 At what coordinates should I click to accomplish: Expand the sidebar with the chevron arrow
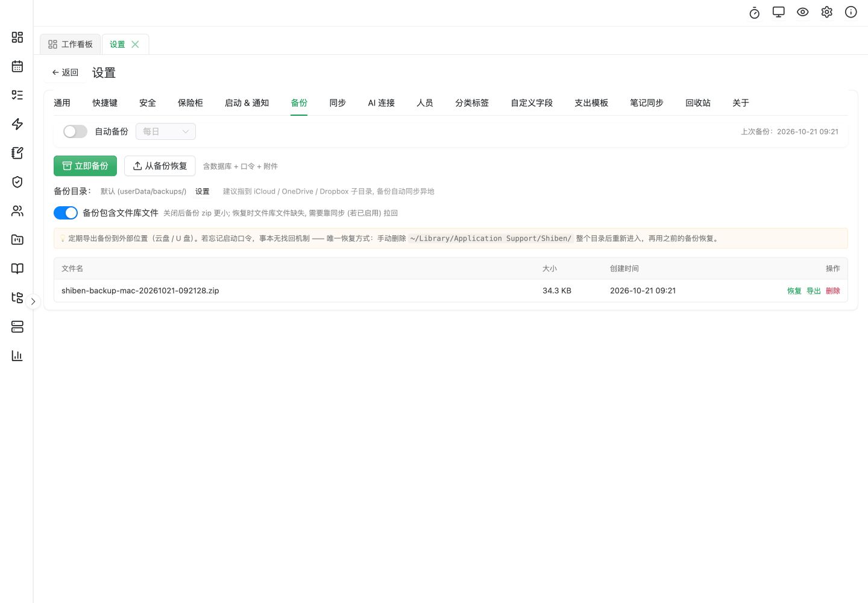coord(33,301)
